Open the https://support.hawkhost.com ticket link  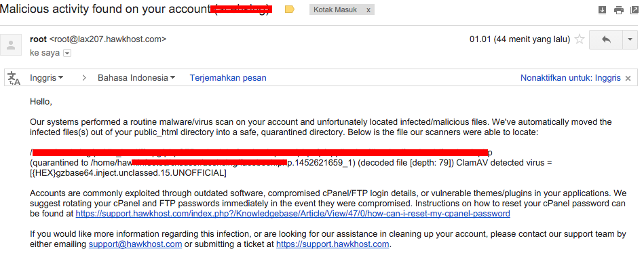click(x=333, y=244)
